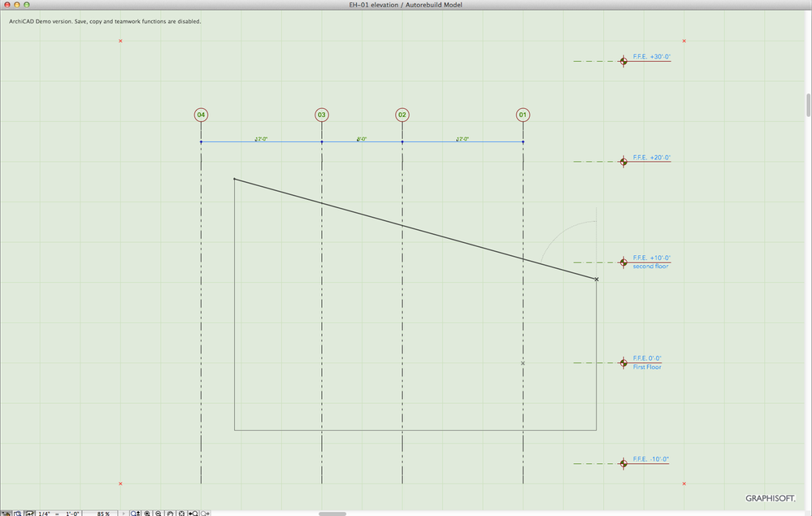Select the pan arrows icon in bottom toolbar

pyautogui.click(x=29, y=511)
